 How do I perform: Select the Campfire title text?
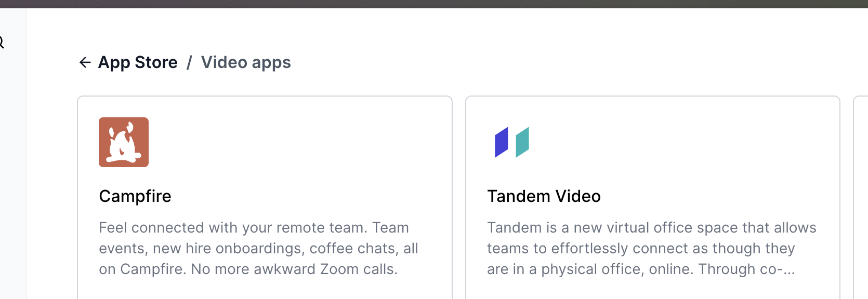(x=135, y=196)
